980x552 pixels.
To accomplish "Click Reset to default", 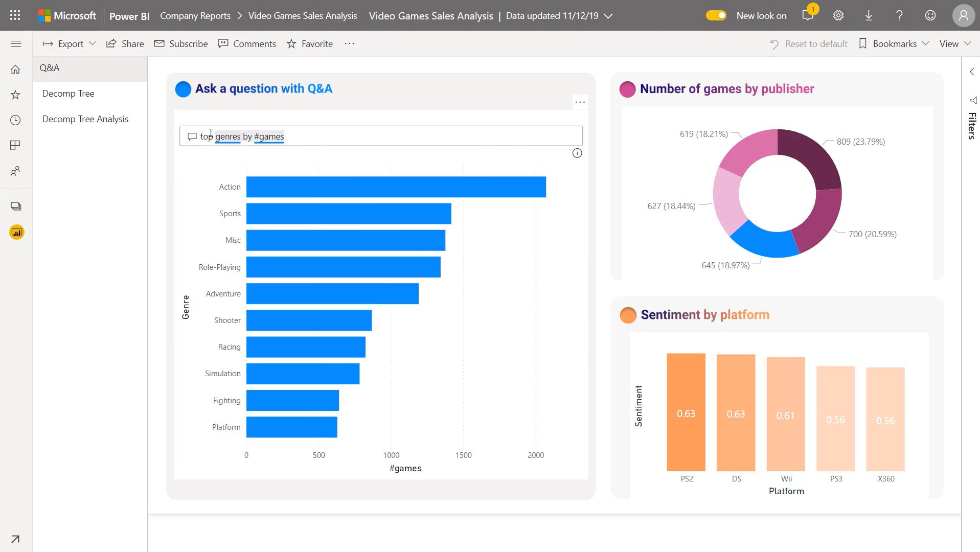I will [x=815, y=43].
